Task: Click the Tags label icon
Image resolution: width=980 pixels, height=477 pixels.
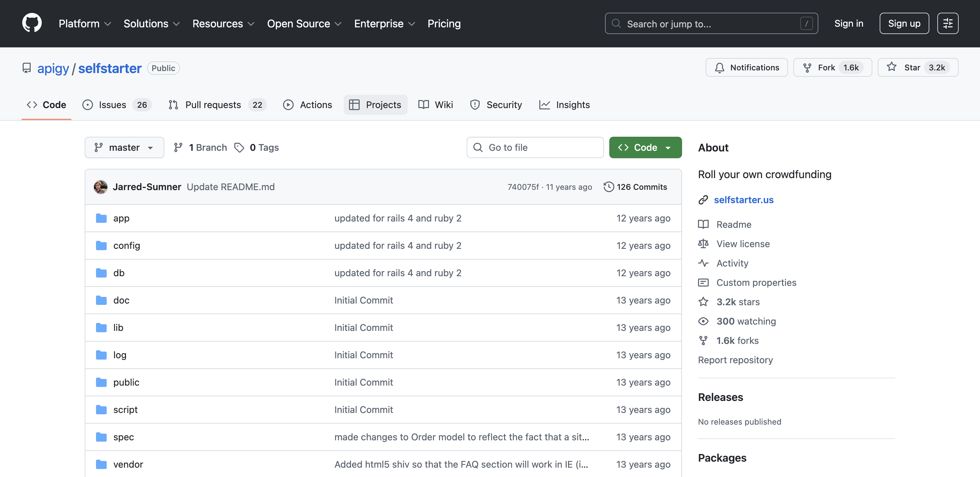Action: pos(239,147)
